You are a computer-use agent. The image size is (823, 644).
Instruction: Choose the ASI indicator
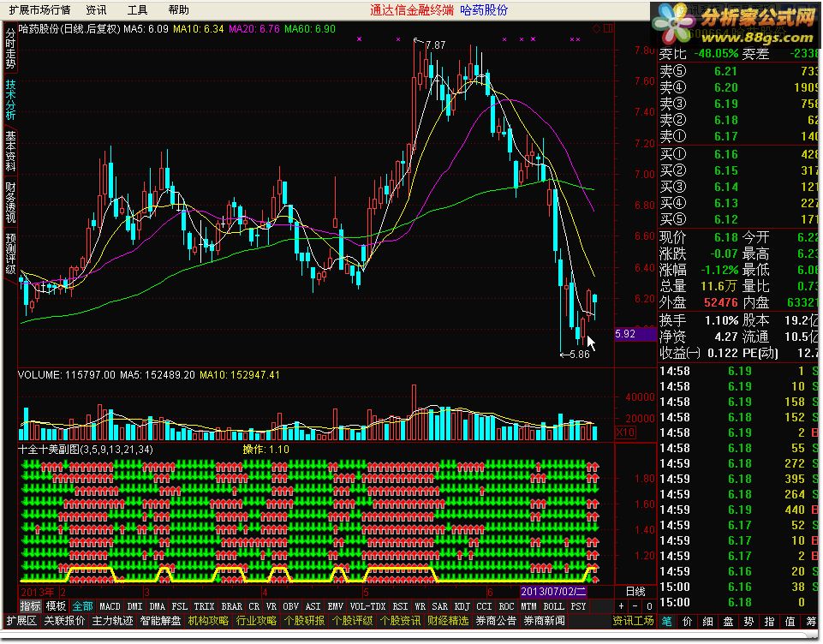click(x=313, y=606)
